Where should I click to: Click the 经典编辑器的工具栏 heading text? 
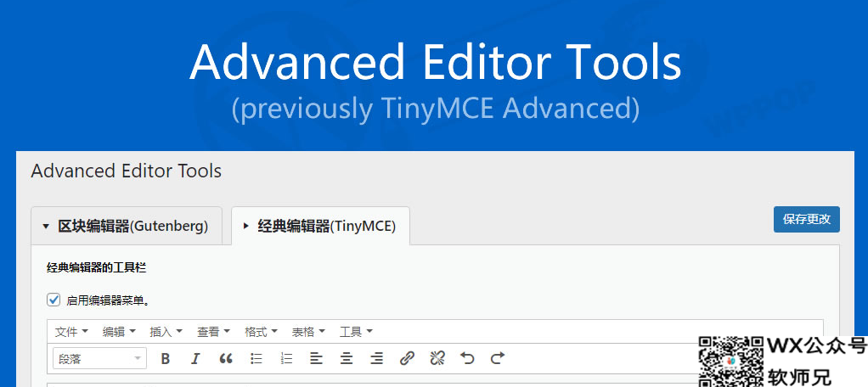point(96,268)
